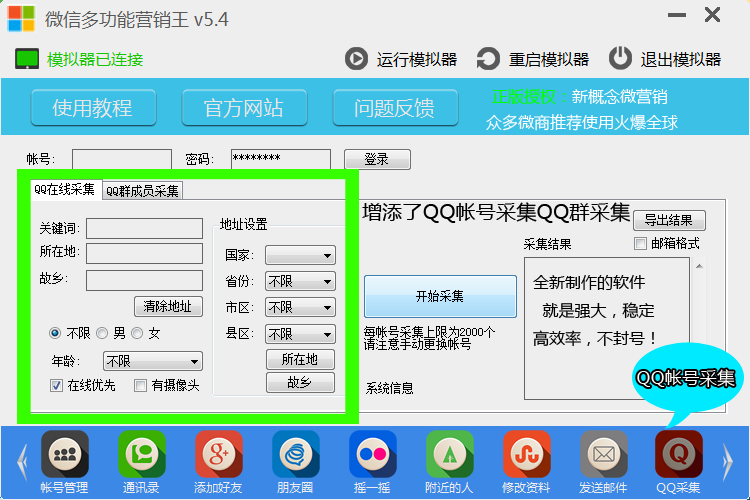Uncheck the 在线优先 checkbox
Viewport: 750px width, 500px height.
click(56, 385)
